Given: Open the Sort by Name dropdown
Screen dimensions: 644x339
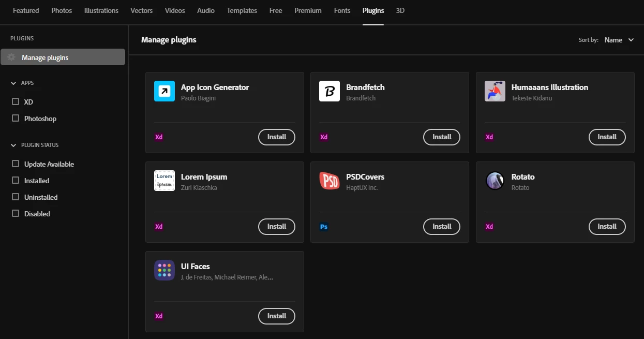Looking at the screenshot, I should click(x=619, y=40).
